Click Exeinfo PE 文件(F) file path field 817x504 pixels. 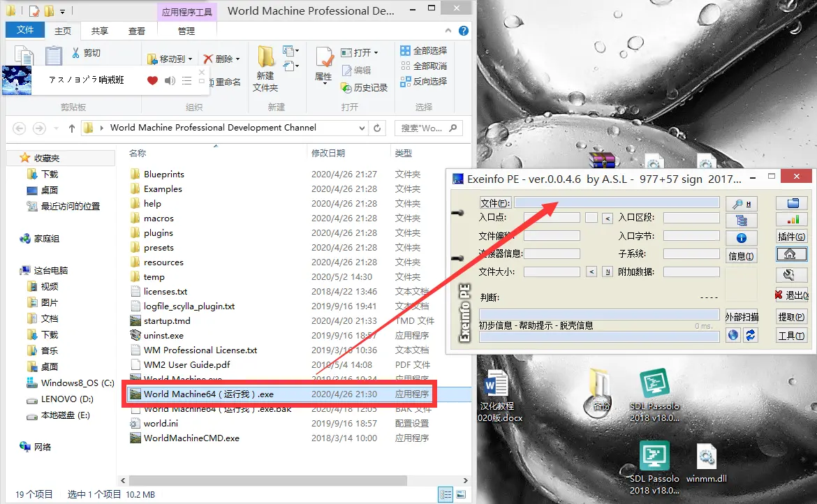coord(617,202)
